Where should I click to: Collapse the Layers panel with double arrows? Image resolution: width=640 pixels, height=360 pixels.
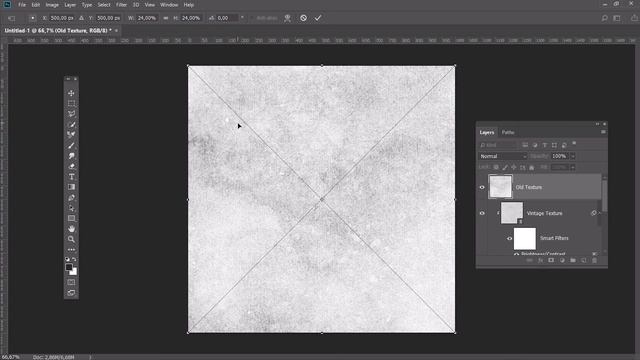pos(598,124)
